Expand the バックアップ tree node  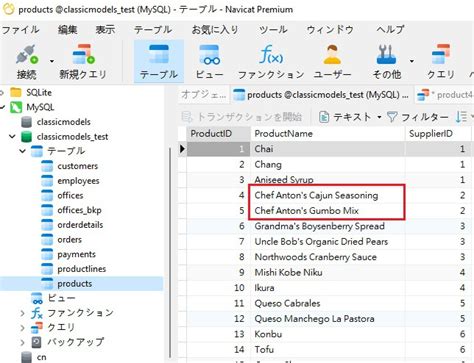point(22,342)
